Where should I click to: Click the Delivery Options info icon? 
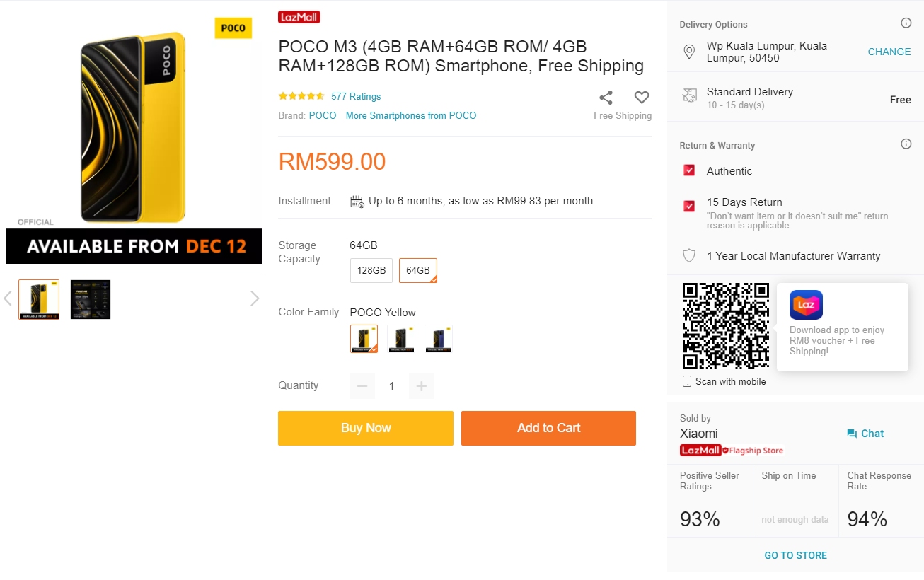(x=906, y=23)
